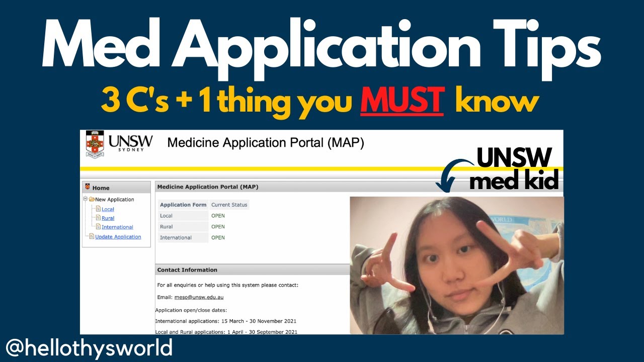Click the OPEN status for Local

tap(218, 216)
